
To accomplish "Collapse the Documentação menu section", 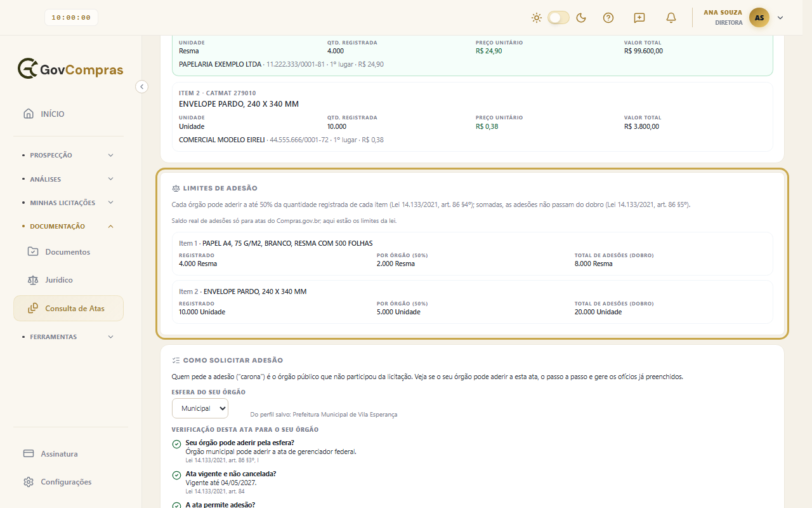I will (x=69, y=226).
